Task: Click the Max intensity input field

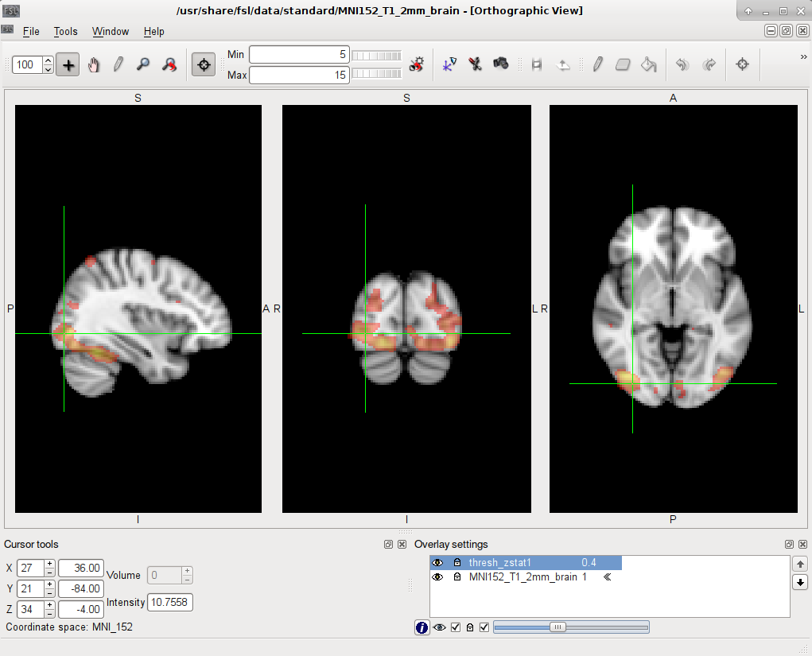Action: (x=298, y=75)
